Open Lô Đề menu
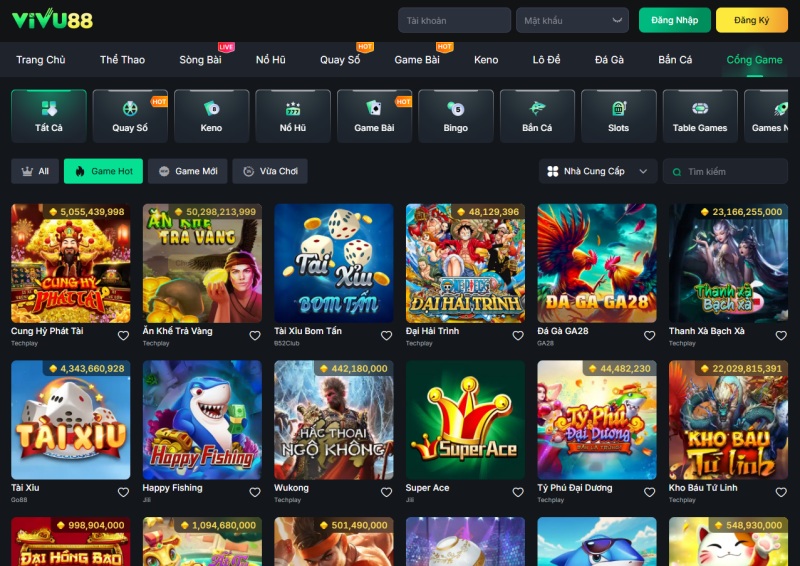 (546, 60)
